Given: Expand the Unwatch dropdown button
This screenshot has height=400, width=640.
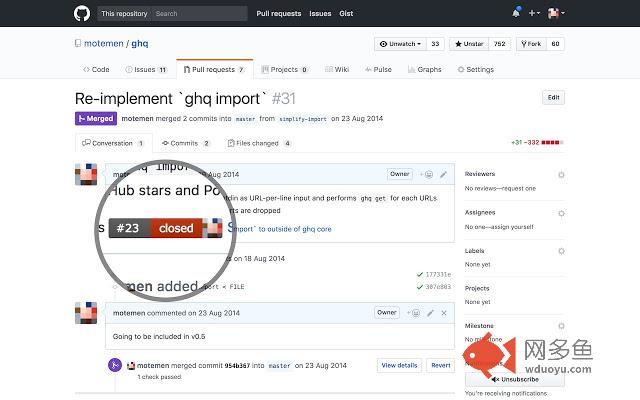Looking at the screenshot, I should click(400, 44).
